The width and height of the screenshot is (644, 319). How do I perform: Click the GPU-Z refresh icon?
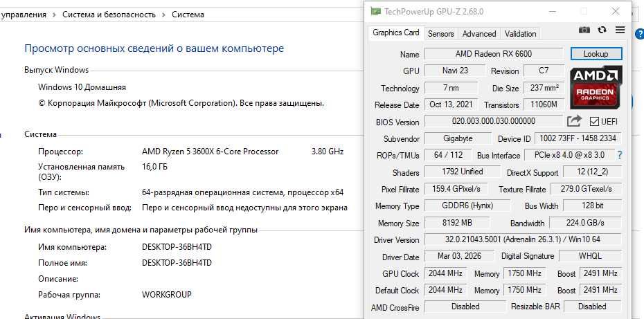602,30
